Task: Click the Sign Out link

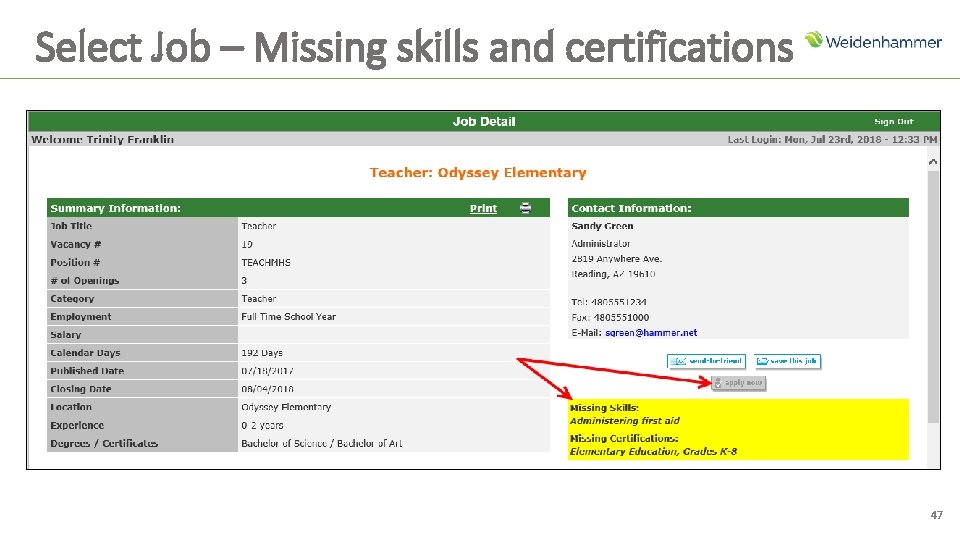Action: point(893,122)
